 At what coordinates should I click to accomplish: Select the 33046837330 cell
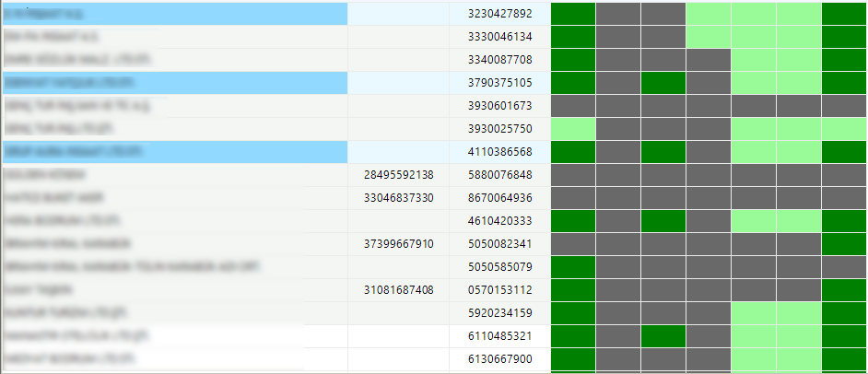(x=399, y=198)
